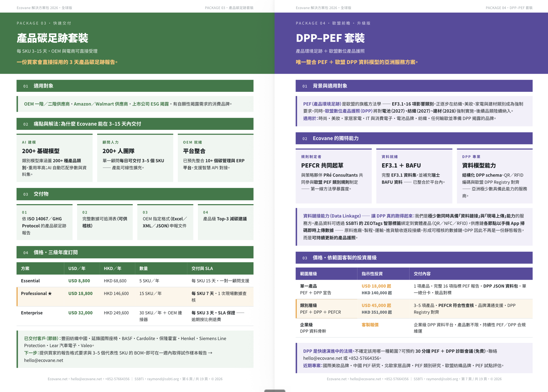
Task: Select the 價格・三級年度訂閱 section header
Action: coord(135,252)
